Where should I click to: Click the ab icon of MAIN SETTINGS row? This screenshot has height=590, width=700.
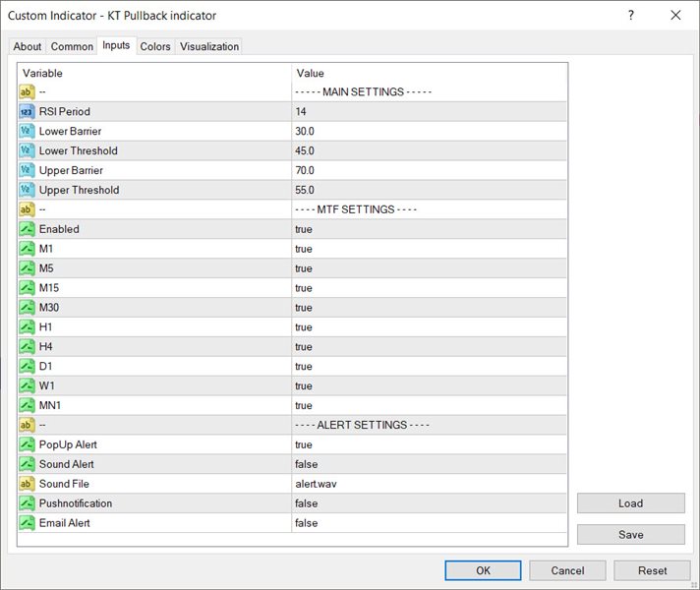point(27,92)
